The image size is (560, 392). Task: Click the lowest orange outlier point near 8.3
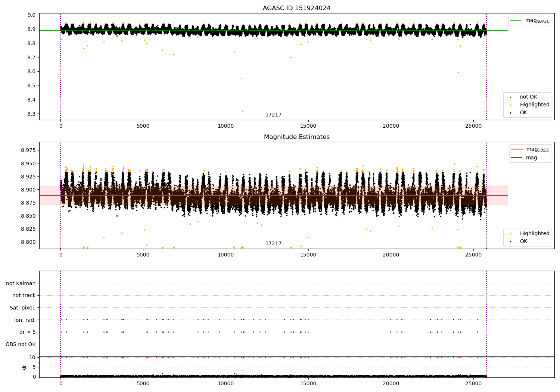[x=243, y=111]
